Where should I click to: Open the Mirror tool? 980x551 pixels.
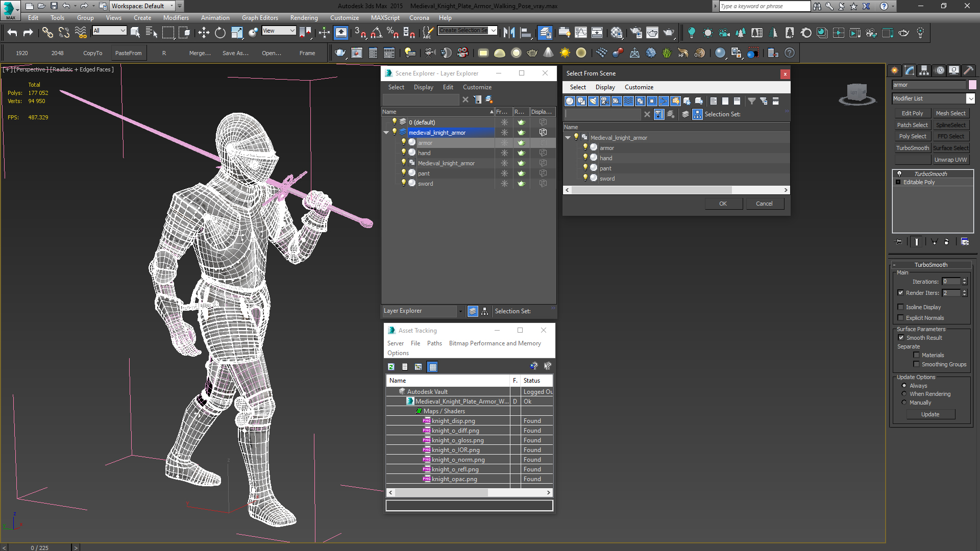click(509, 33)
